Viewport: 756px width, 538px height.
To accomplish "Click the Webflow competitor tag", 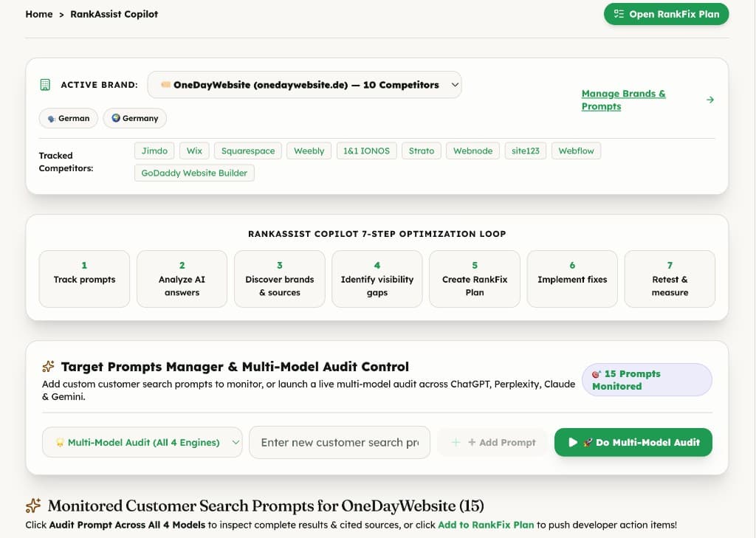I will click(576, 151).
